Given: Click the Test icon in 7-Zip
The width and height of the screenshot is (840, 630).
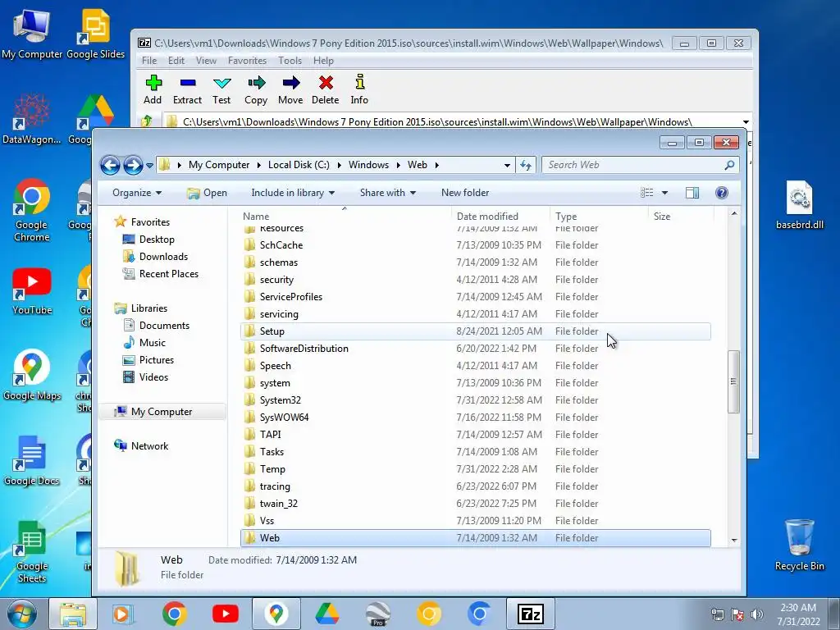Looking at the screenshot, I should pyautogui.click(x=221, y=89).
